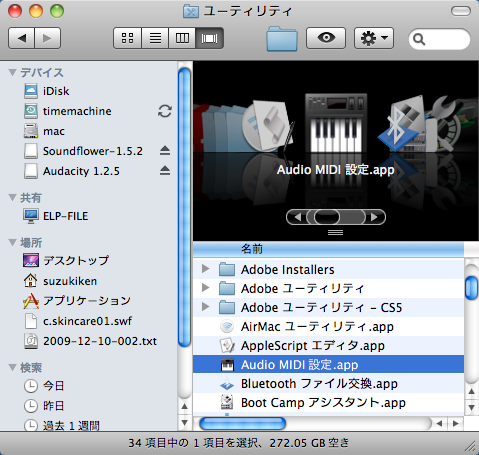
Task: Click the window resize handle corner
Action: click(x=471, y=446)
